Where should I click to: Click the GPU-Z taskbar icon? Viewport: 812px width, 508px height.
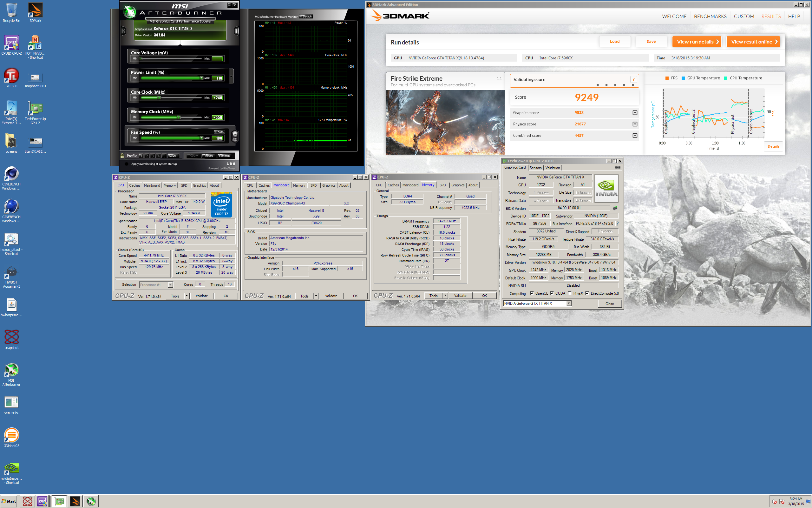[59, 501]
